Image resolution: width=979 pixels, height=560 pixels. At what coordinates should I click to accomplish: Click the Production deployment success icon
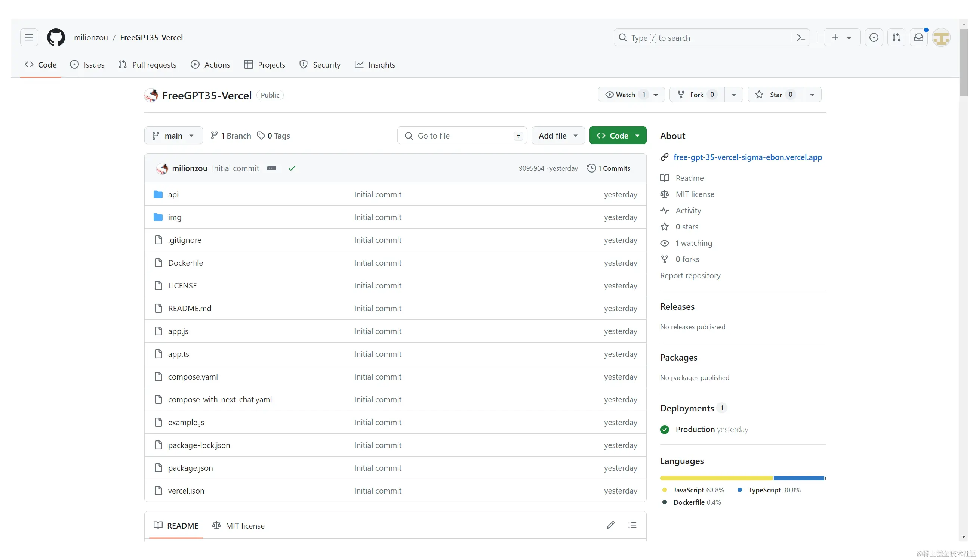pyautogui.click(x=665, y=429)
